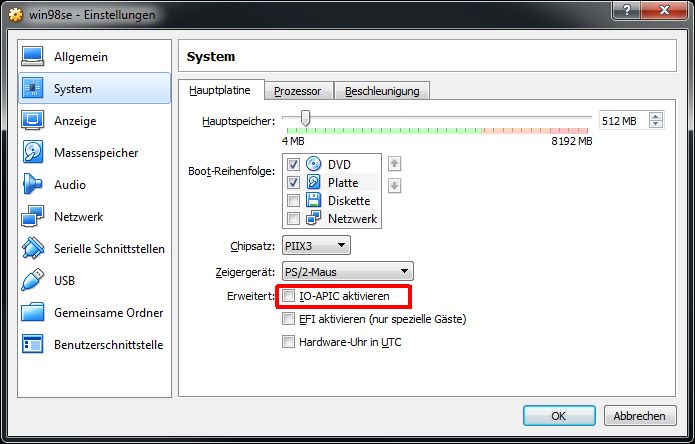
Task: Click the '8192 MB' maximum label
Action: [571, 141]
